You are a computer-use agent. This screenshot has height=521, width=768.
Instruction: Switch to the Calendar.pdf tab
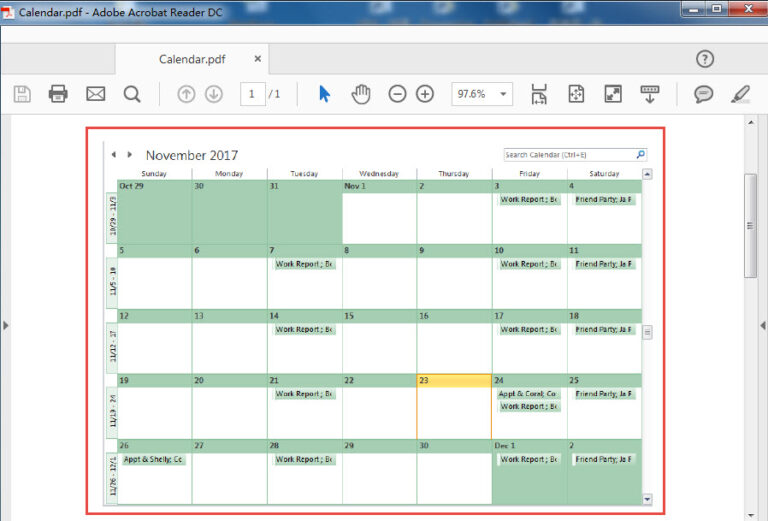click(192, 59)
